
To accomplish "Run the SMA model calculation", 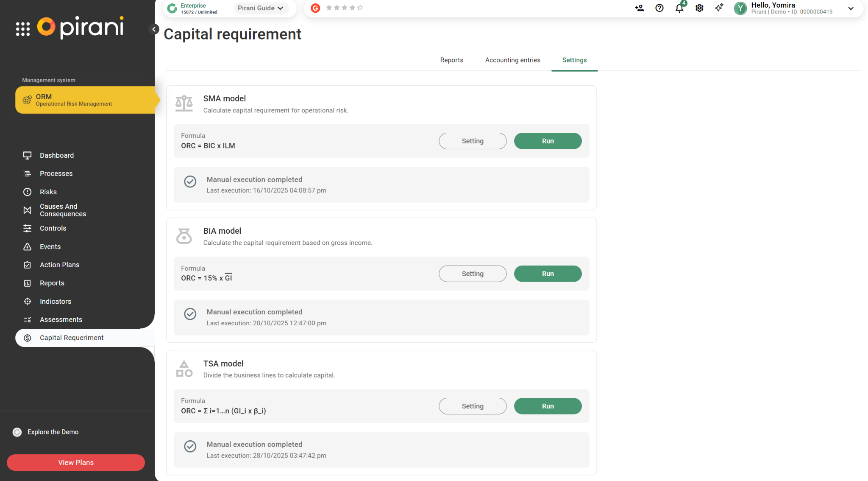I will pos(548,141).
